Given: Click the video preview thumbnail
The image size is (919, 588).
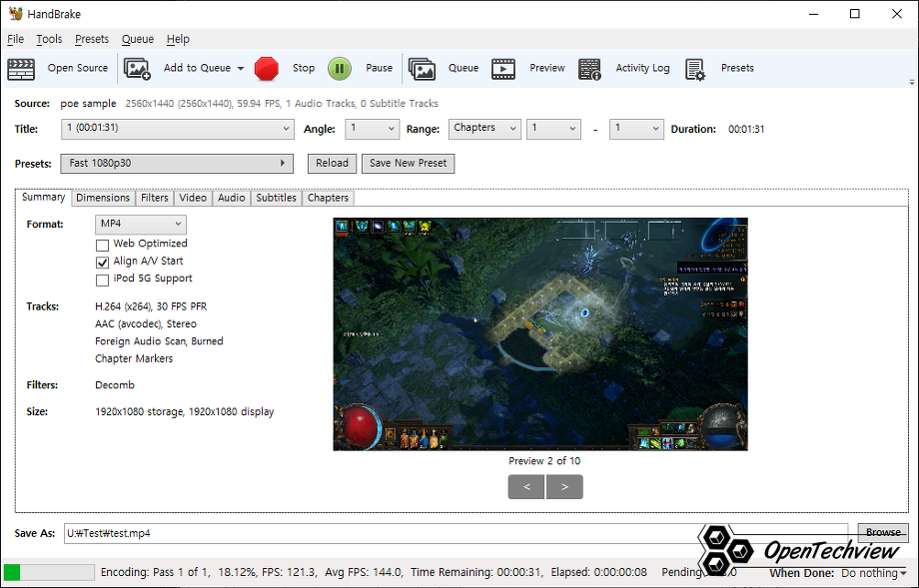Looking at the screenshot, I should pyautogui.click(x=540, y=333).
